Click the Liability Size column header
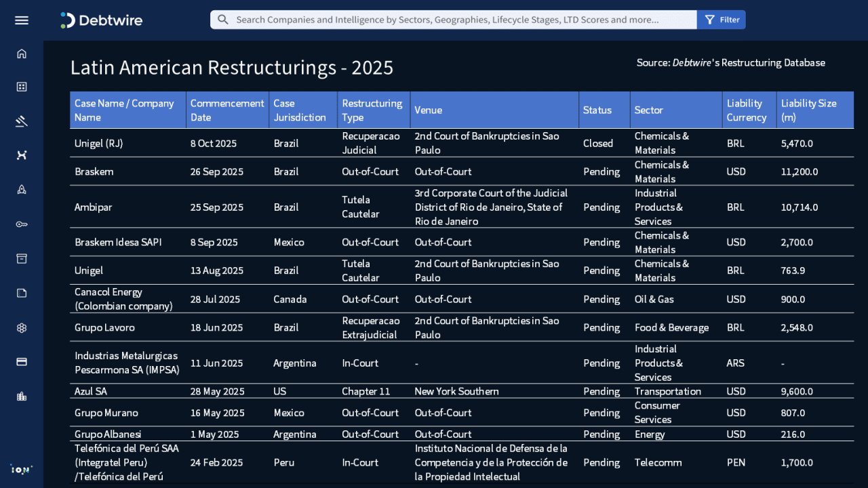This screenshot has width=868, height=488. 808,110
